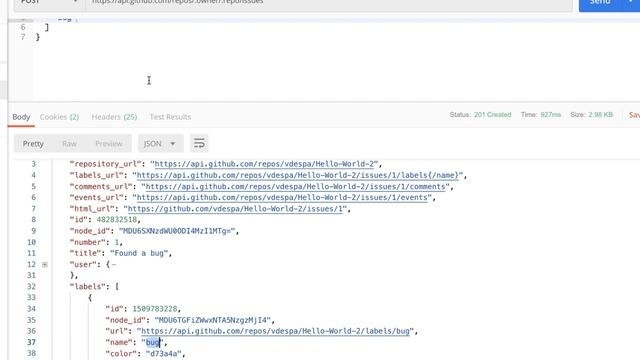Open the Test Results tab
Viewport: 640px width, 360px height.
tap(170, 117)
